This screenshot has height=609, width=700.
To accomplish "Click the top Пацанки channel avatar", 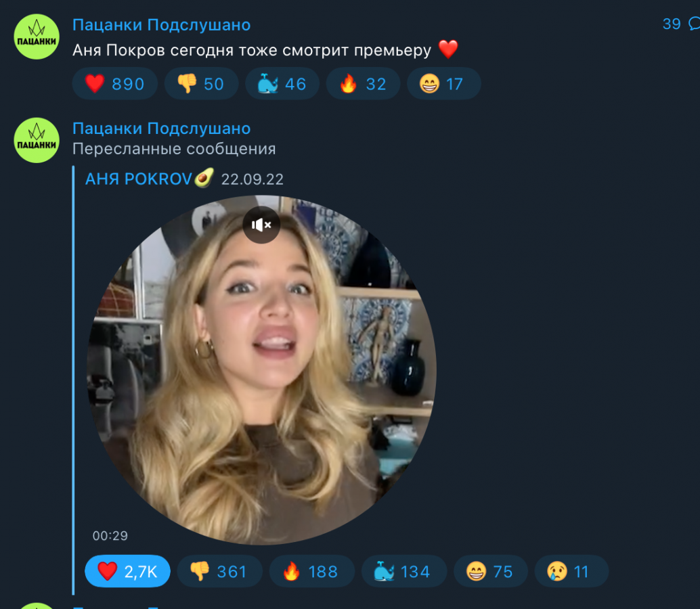I will (x=37, y=37).
